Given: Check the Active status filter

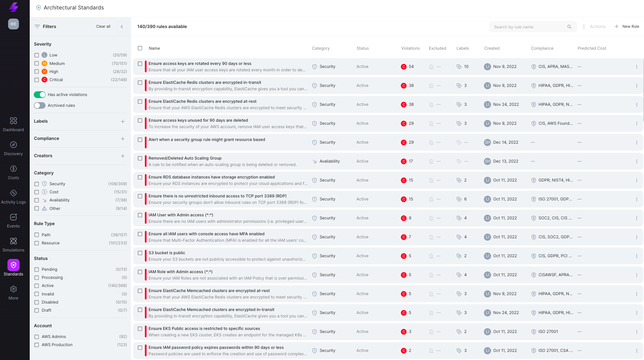Looking at the screenshot, I should pyautogui.click(x=36, y=286).
